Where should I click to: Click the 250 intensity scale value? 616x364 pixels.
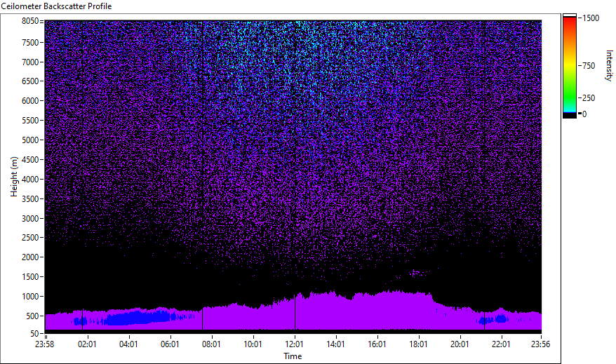(x=589, y=98)
